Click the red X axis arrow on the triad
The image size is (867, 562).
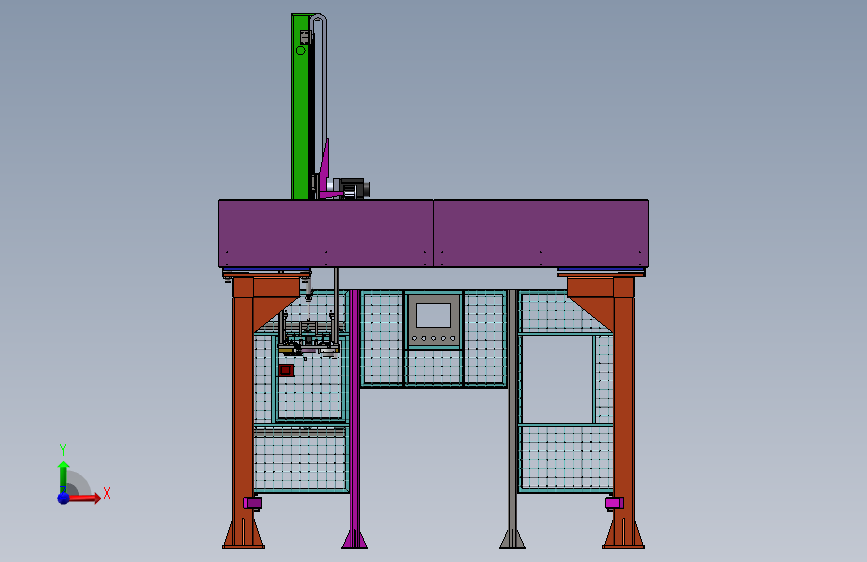(84, 498)
